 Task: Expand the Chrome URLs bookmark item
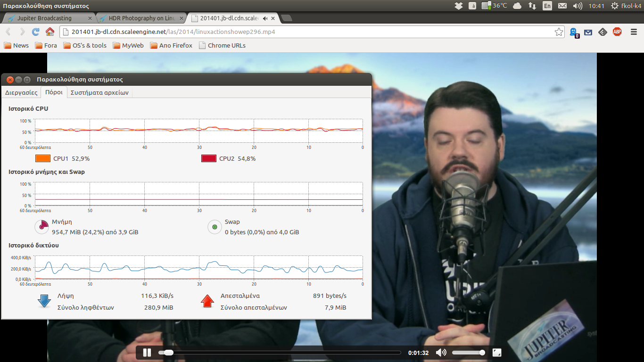[x=222, y=46]
